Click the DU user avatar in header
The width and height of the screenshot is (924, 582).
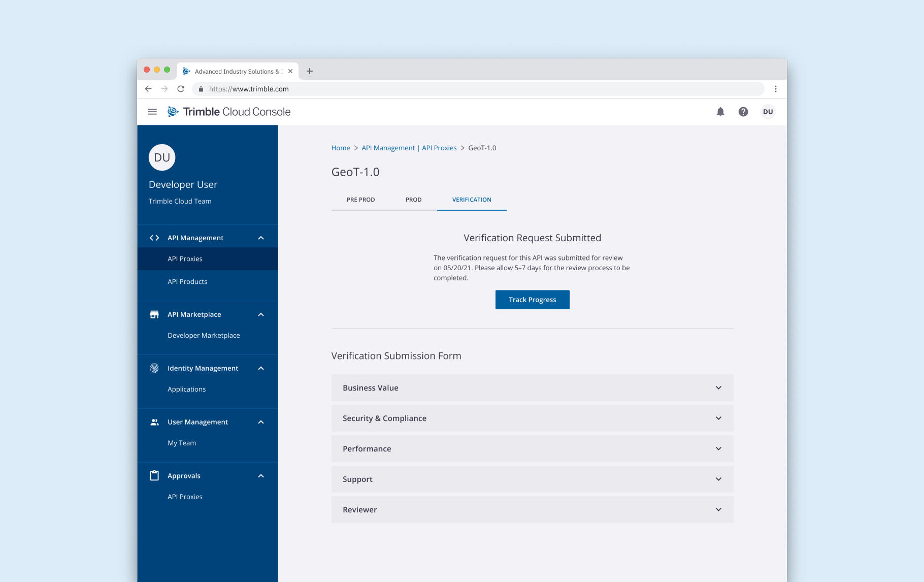[768, 112]
